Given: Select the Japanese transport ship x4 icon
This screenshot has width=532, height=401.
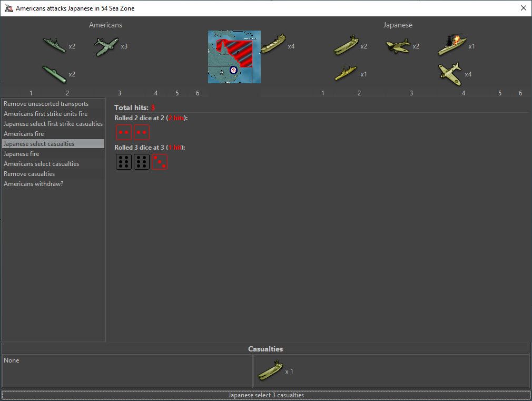Looking at the screenshot, I should (273, 44).
